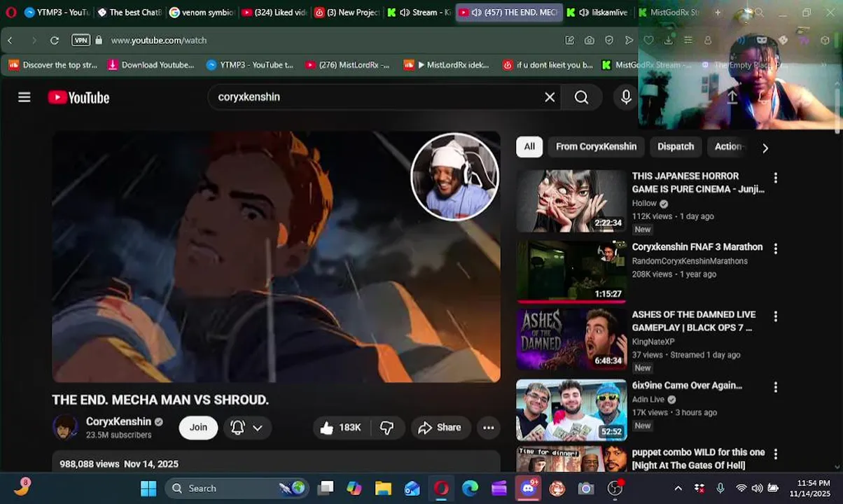Select the All filter chip
The width and height of the screenshot is (843, 504).
pyautogui.click(x=529, y=146)
